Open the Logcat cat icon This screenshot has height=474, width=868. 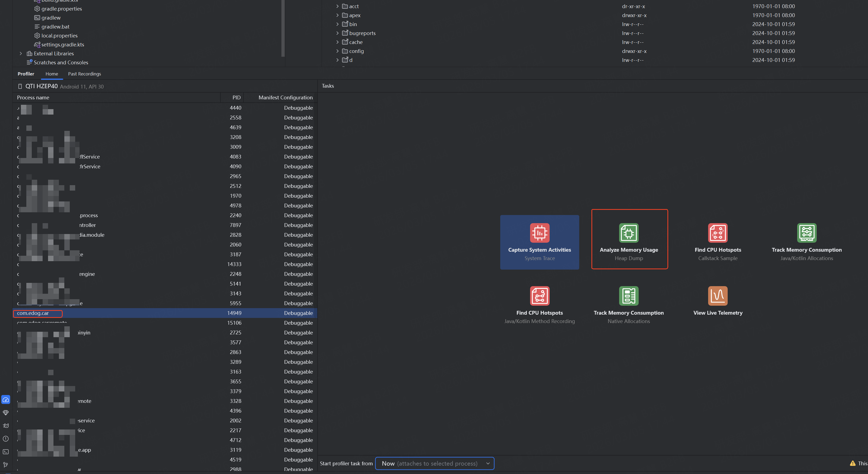pyautogui.click(x=6, y=426)
